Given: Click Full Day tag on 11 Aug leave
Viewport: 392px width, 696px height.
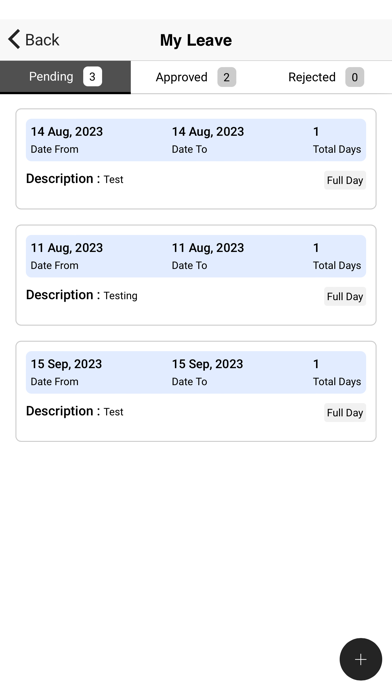Looking at the screenshot, I should 345,297.
